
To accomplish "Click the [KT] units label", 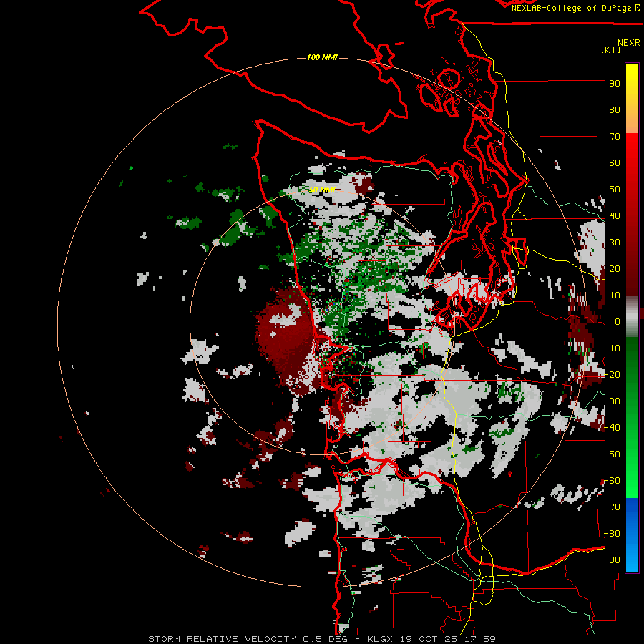I will (611, 49).
